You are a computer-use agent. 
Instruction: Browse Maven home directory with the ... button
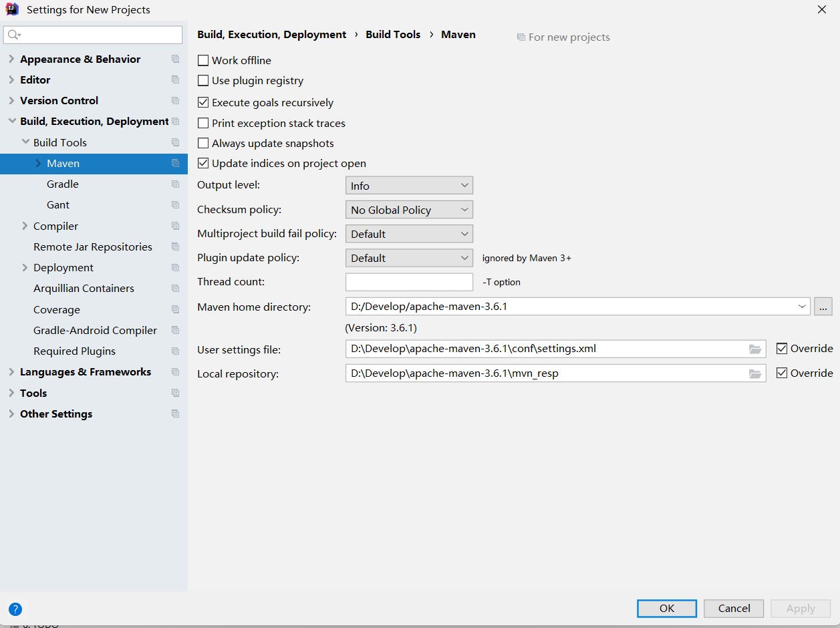823,307
